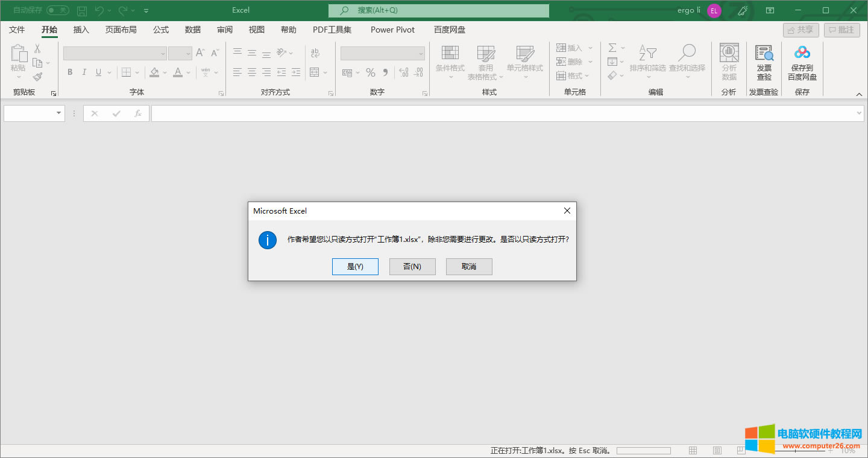
Task: Click the 字体 Font group dialog launcher
Action: coord(221,93)
